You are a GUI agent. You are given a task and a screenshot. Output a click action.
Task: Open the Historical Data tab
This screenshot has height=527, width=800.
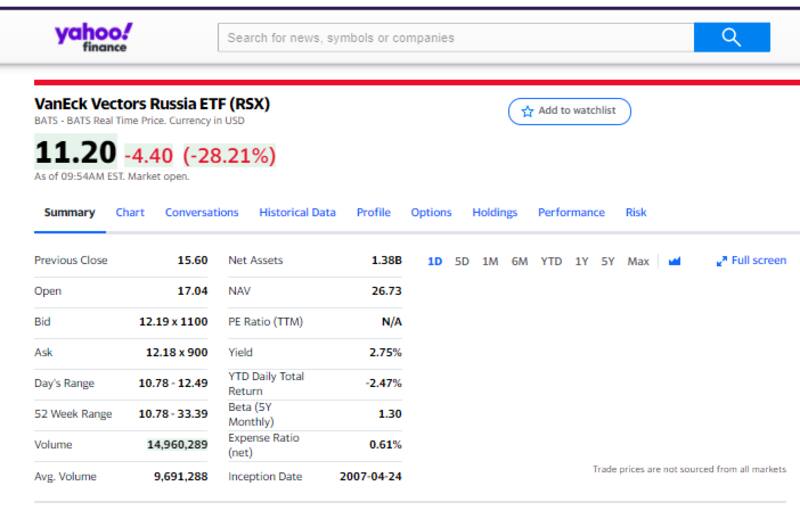click(x=297, y=212)
